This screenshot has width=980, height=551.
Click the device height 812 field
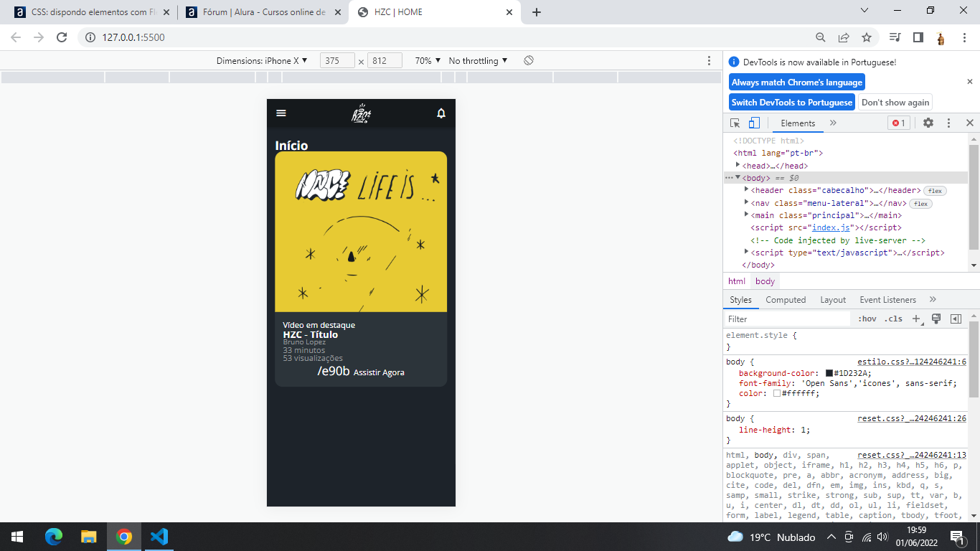click(x=385, y=61)
